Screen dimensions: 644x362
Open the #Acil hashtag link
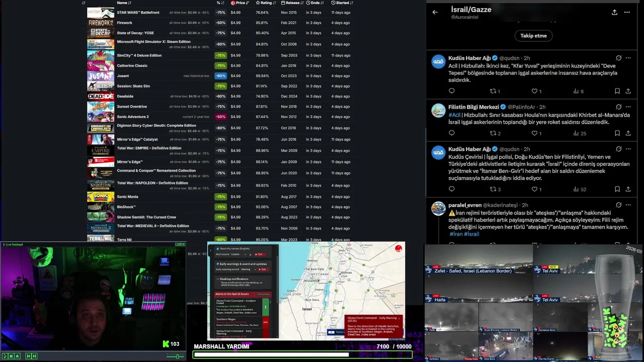pos(454,115)
